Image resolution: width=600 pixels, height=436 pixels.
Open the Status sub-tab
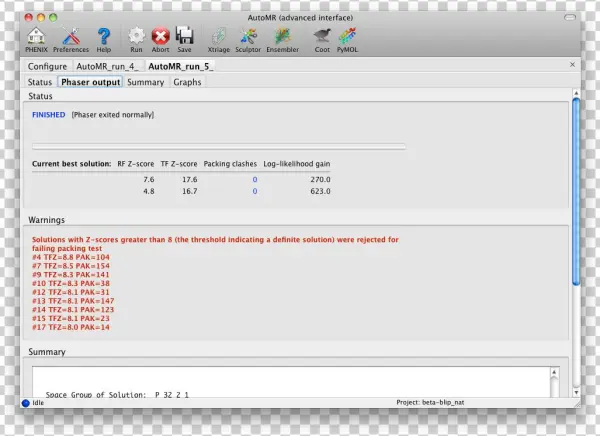[x=40, y=82]
